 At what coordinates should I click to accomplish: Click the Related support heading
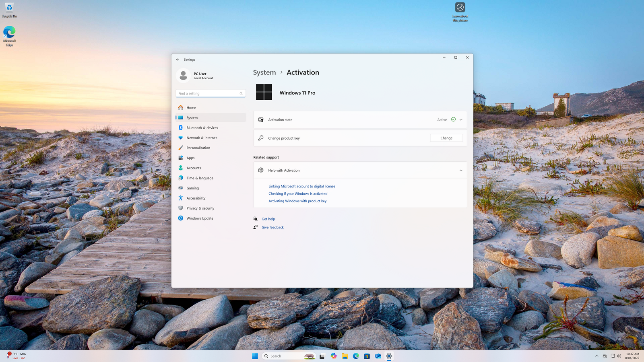[x=266, y=157]
